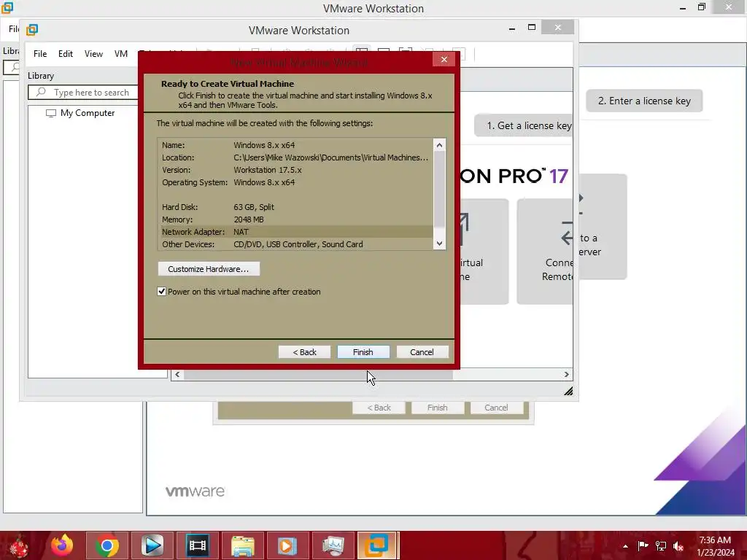Open the clock showing 7:36 AM
This screenshot has height=560, width=747.
[x=715, y=546]
